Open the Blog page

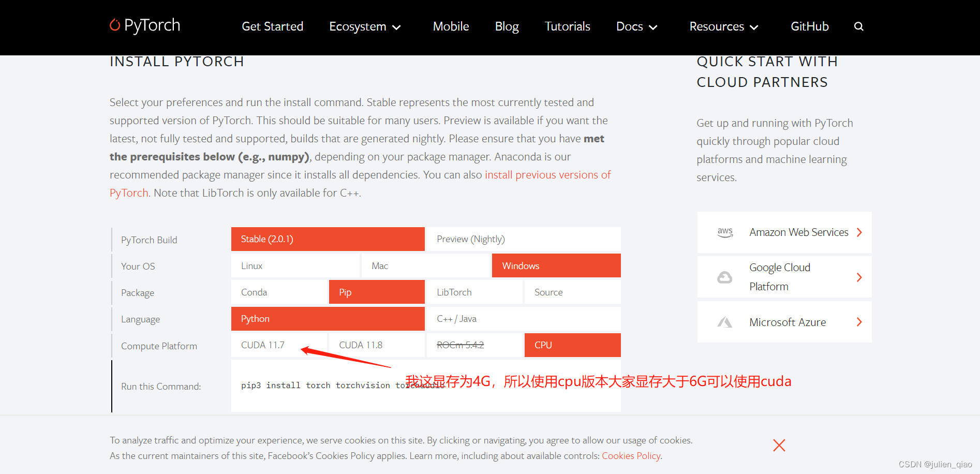click(x=507, y=26)
